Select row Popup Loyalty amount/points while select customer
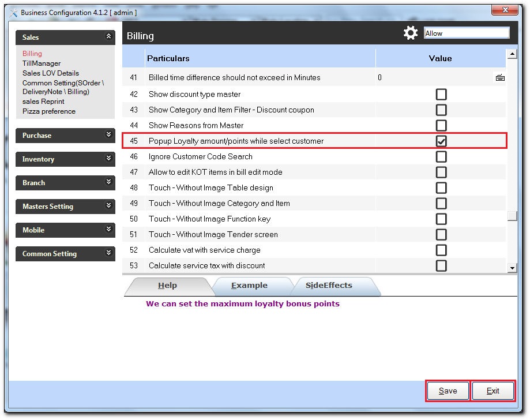Image resolution: width=530 pixels, height=420 pixels. tap(314, 141)
